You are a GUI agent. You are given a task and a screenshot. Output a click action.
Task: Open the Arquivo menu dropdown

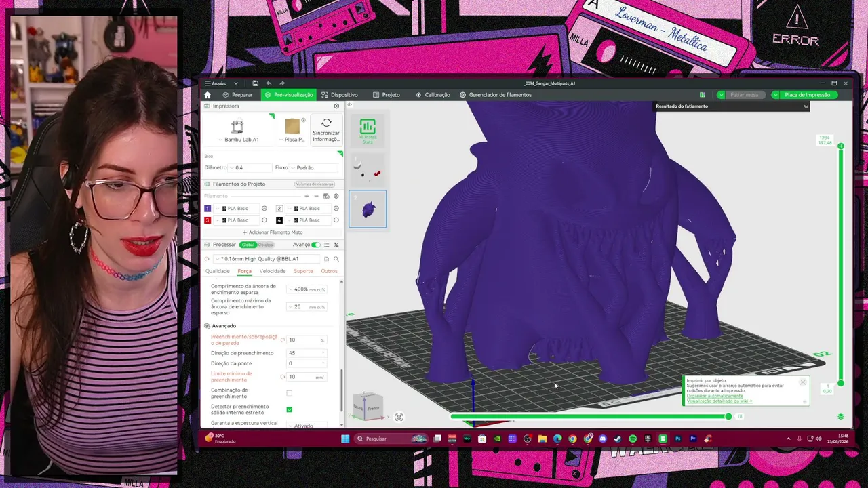(222, 83)
